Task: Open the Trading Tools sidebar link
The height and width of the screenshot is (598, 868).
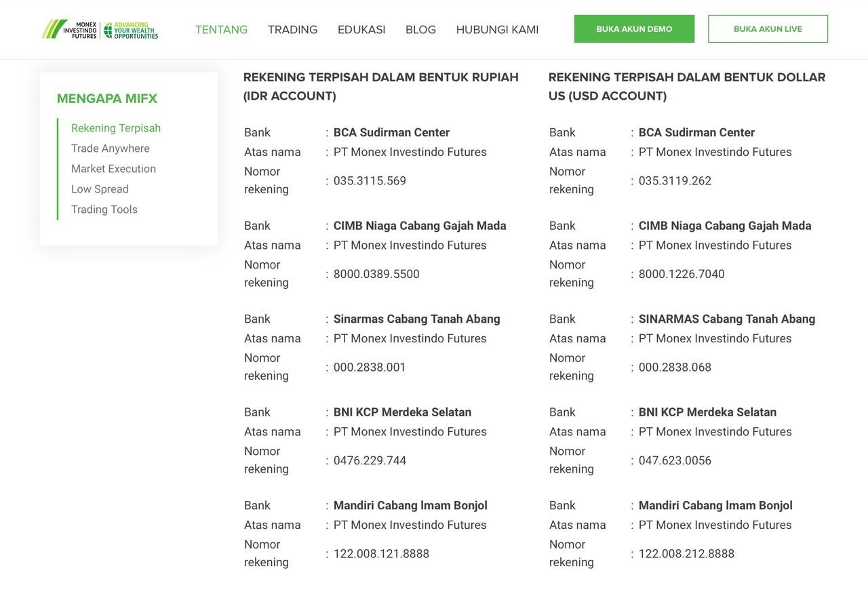Action: [104, 210]
